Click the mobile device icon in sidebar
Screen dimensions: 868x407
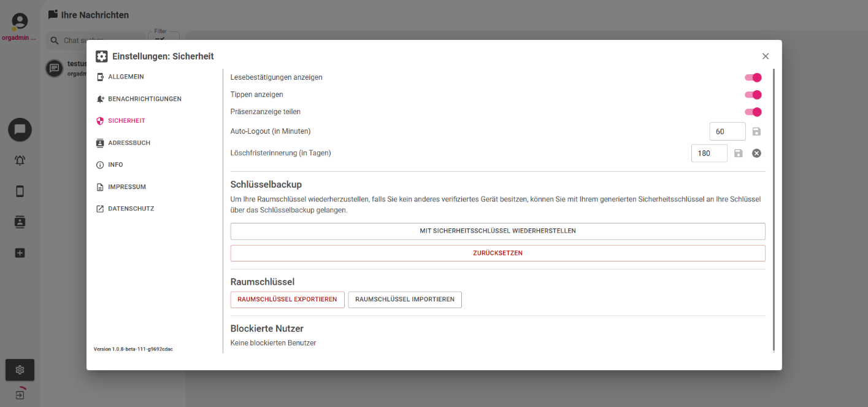point(20,192)
